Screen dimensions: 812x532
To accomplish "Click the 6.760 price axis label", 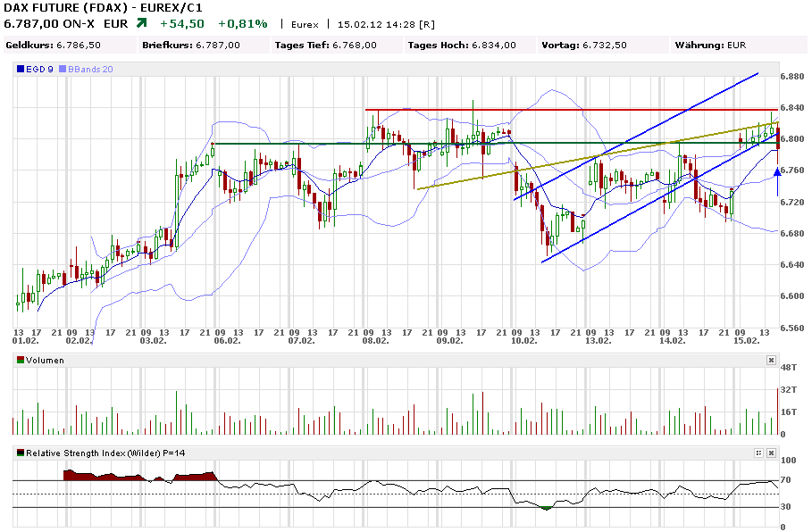I will click(792, 170).
